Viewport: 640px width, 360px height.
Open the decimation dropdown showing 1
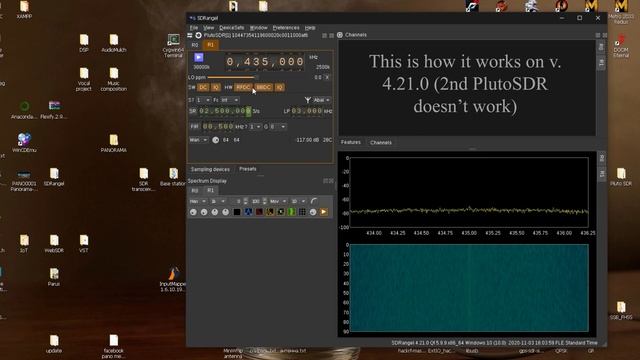[203, 100]
